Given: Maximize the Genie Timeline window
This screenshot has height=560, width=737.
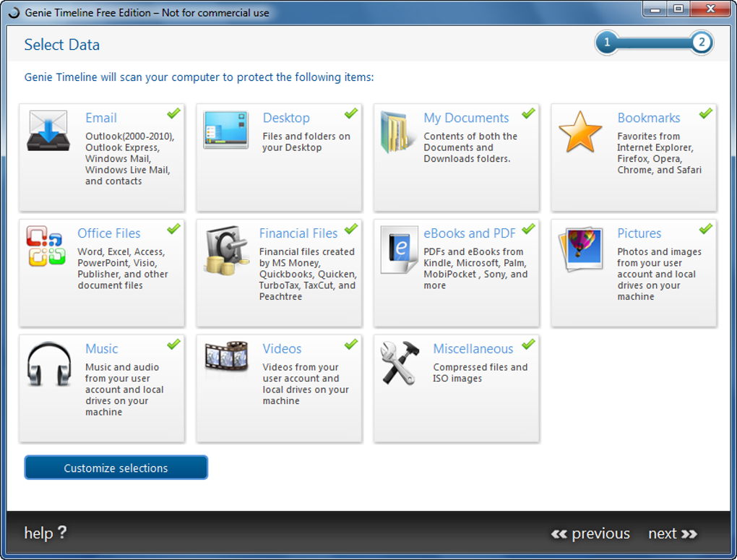Looking at the screenshot, I should (678, 9).
